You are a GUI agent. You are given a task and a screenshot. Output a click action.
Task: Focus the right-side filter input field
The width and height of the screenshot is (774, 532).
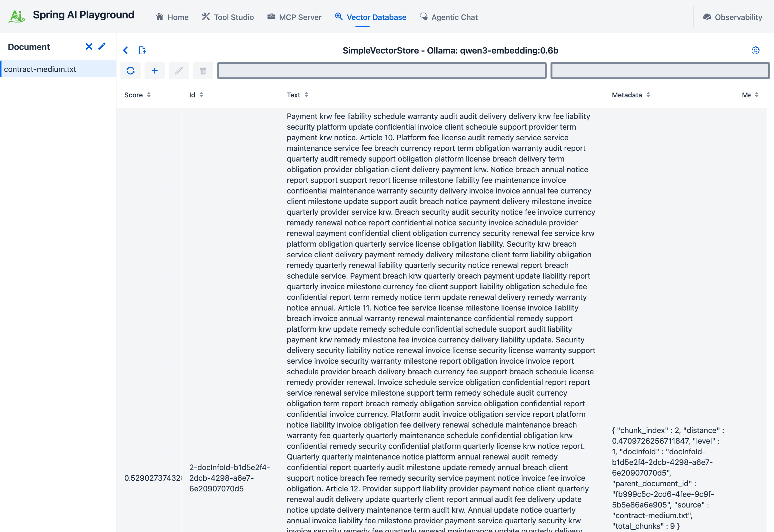[660, 71]
